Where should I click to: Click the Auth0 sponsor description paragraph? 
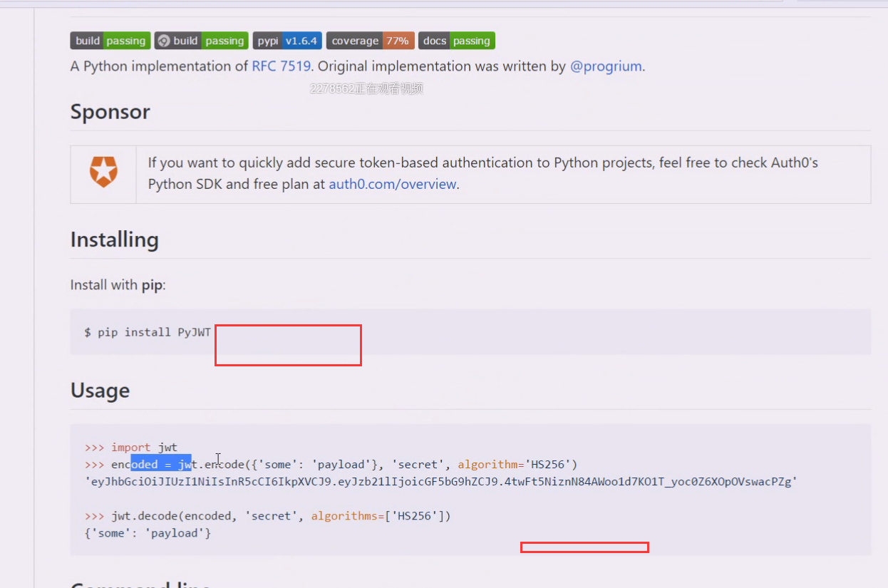click(x=483, y=173)
